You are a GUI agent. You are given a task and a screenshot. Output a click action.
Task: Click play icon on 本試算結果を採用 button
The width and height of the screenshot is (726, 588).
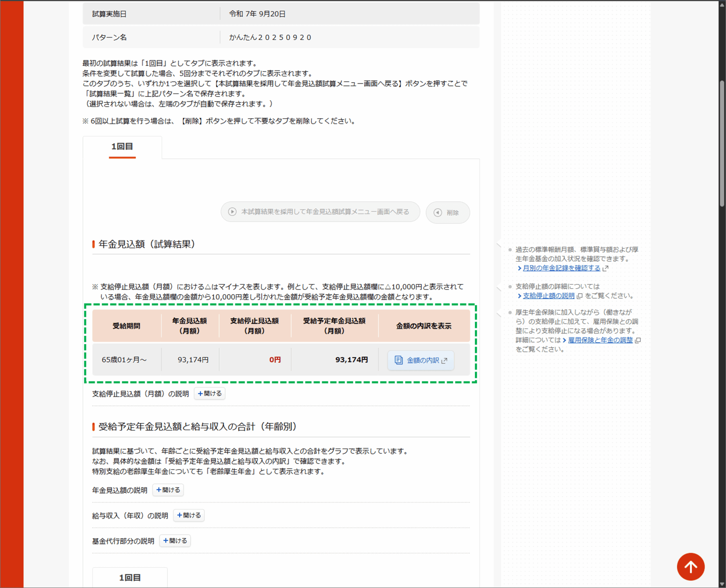click(232, 212)
